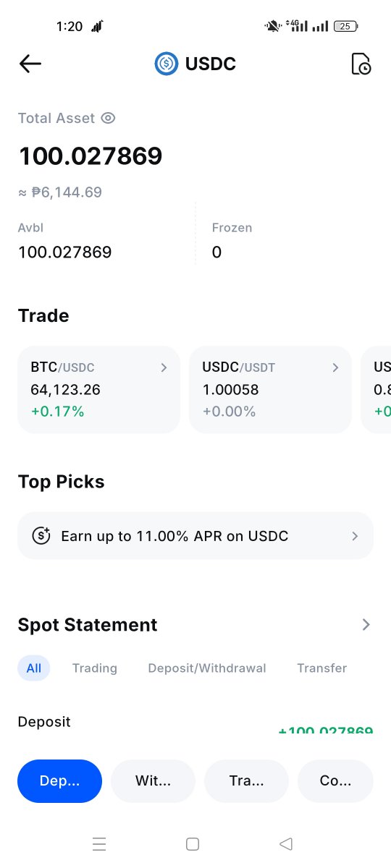Switch to the Trading tab
The width and height of the screenshot is (391, 868).
click(95, 668)
